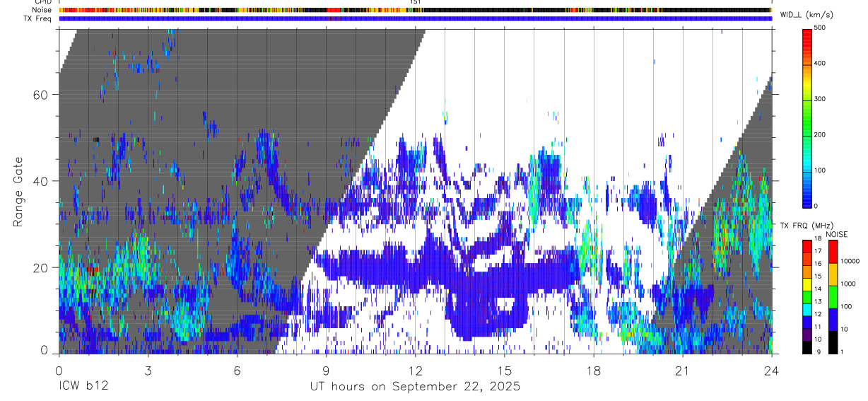Click the '6' UT hour tick
Image resolution: width=868 pixels, height=401 pixels.
coord(237,371)
